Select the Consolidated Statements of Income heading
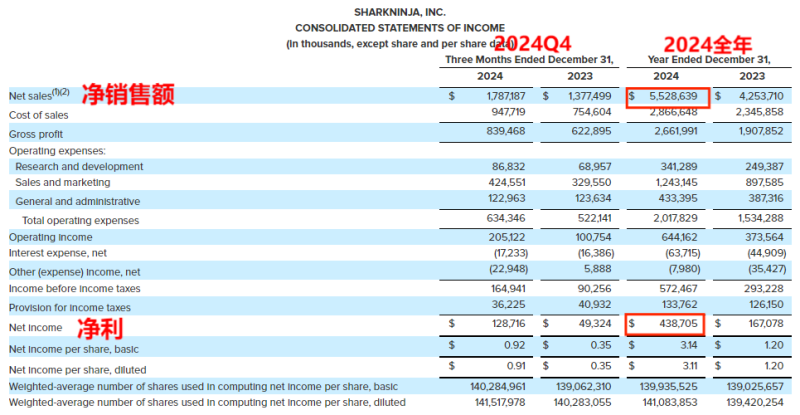 click(399, 27)
